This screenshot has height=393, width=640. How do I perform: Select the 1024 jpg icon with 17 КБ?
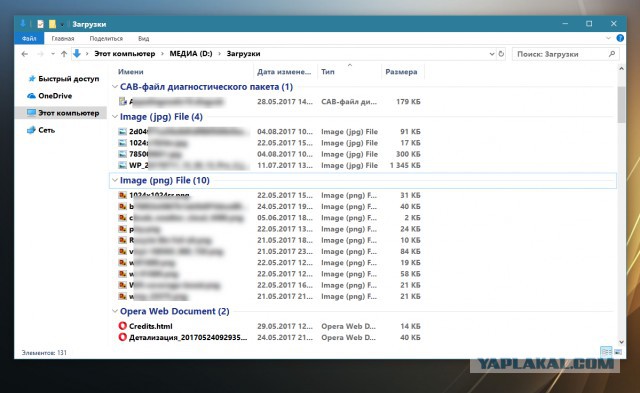pos(122,143)
